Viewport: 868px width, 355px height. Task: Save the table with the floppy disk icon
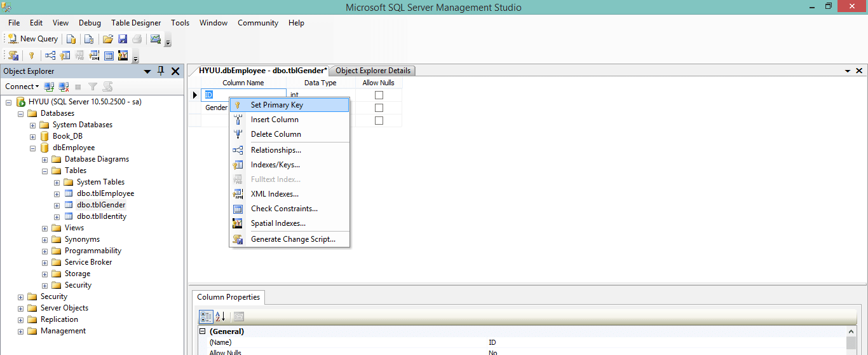click(123, 39)
